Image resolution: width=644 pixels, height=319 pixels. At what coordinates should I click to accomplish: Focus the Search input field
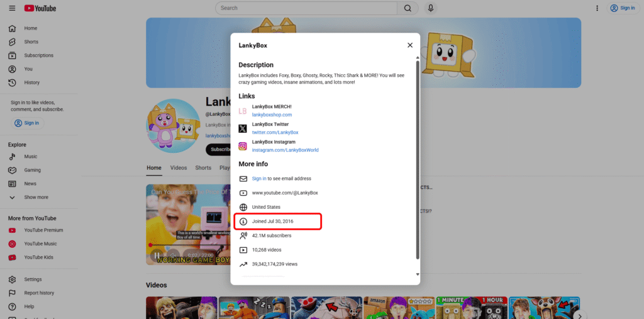pyautogui.click(x=306, y=8)
